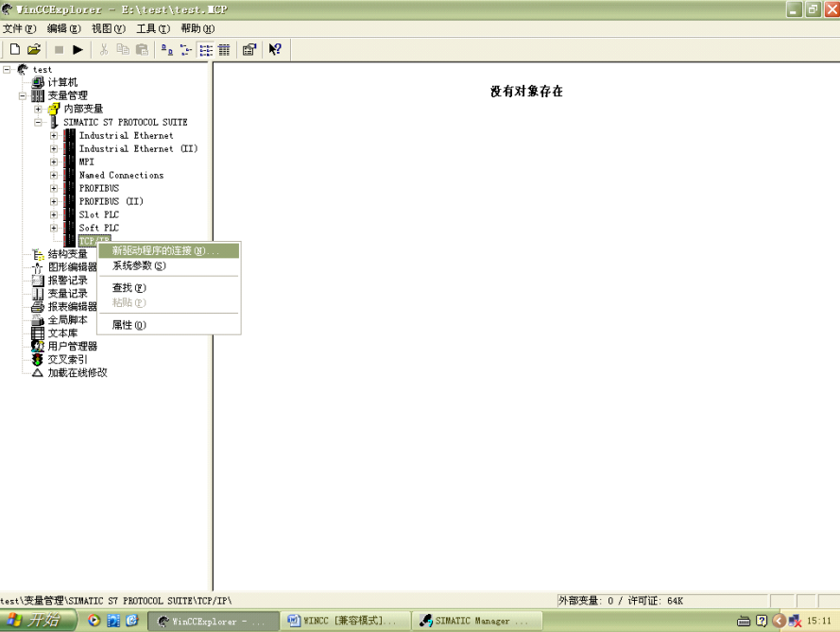Click the Activate runtime play icon
Screen dimensions: 840x632
77,50
